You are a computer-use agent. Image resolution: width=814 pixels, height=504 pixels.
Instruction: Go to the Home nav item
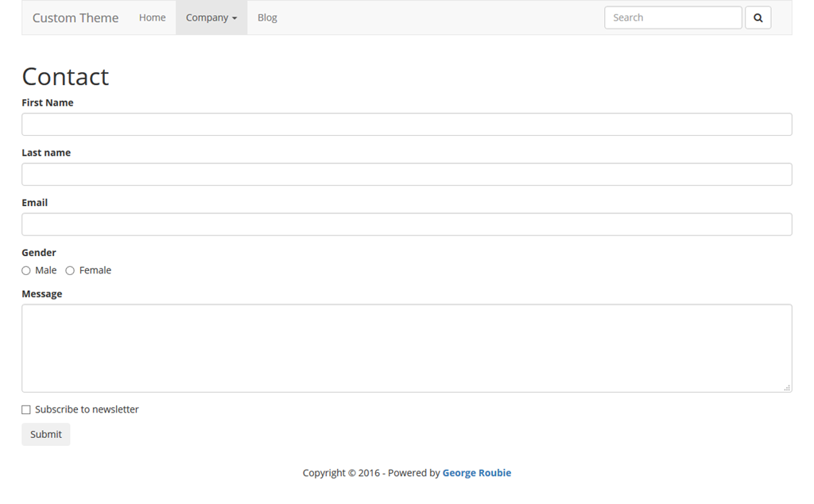click(152, 17)
